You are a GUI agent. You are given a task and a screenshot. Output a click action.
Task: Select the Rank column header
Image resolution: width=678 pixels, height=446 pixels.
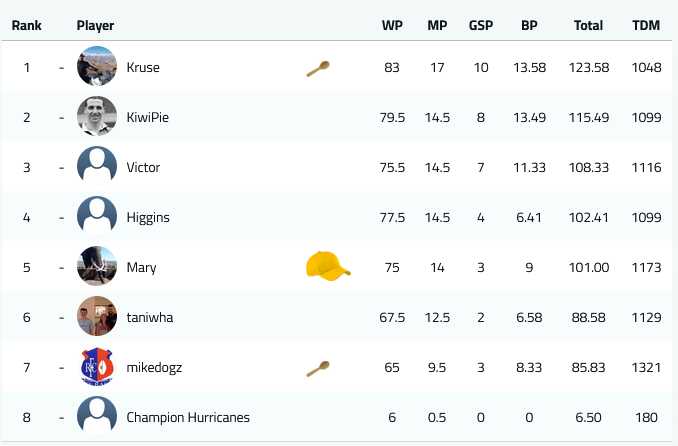tap(26, 25)
